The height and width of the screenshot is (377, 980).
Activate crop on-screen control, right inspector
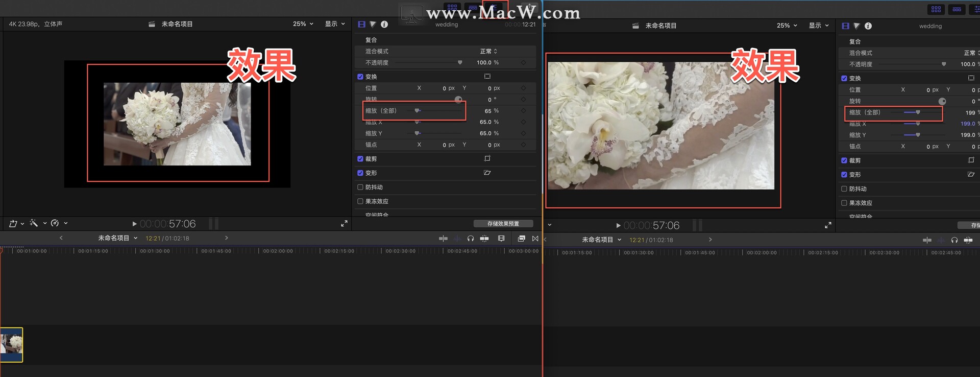tap(971, 160)
